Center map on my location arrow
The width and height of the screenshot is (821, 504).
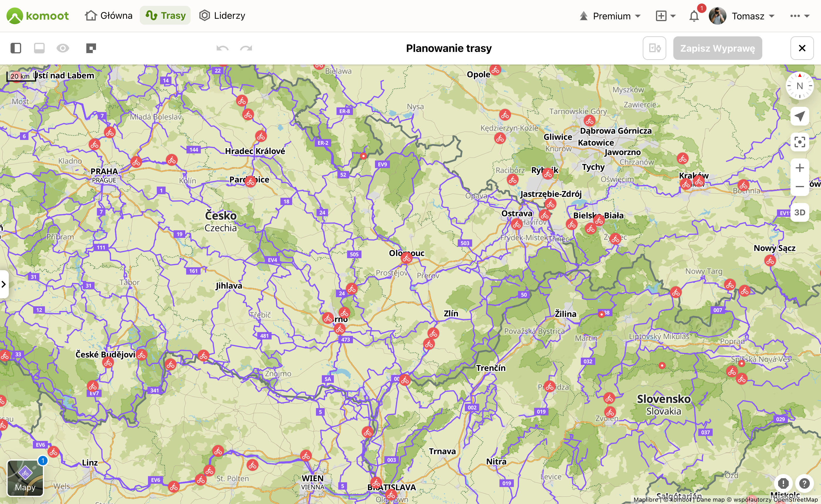[x=799, y=116]
